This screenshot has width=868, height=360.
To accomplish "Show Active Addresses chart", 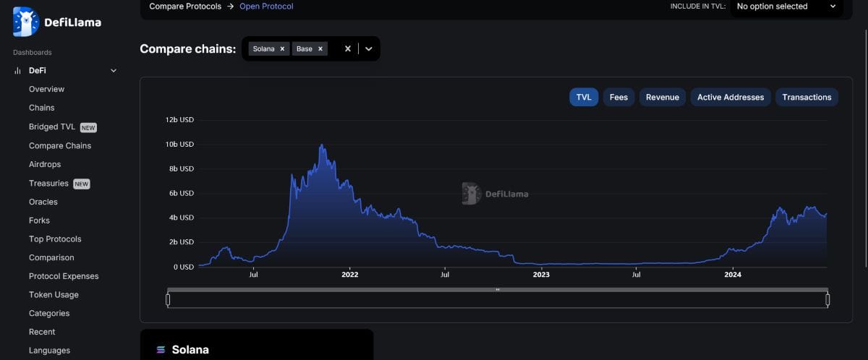I will [x=731, y=97].
